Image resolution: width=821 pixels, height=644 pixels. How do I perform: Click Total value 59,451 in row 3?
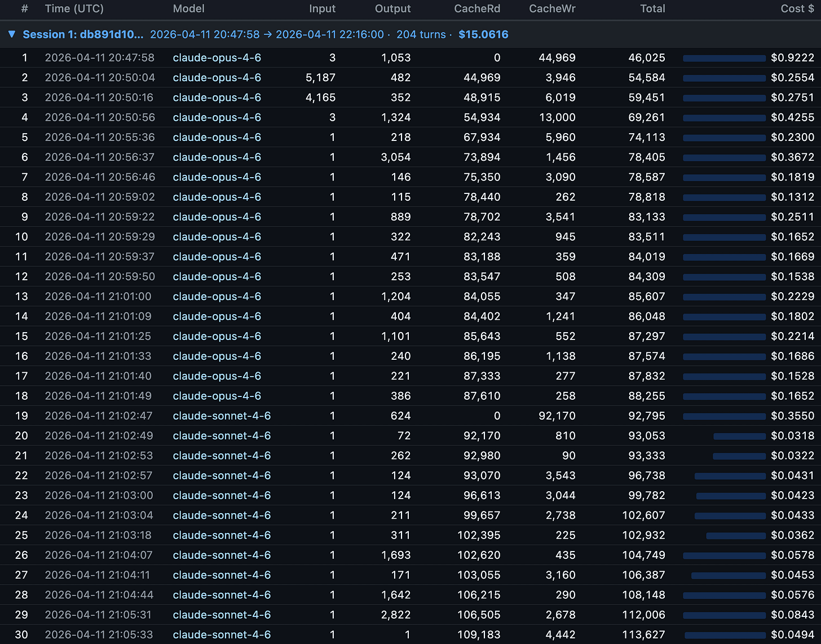point(647,98)
